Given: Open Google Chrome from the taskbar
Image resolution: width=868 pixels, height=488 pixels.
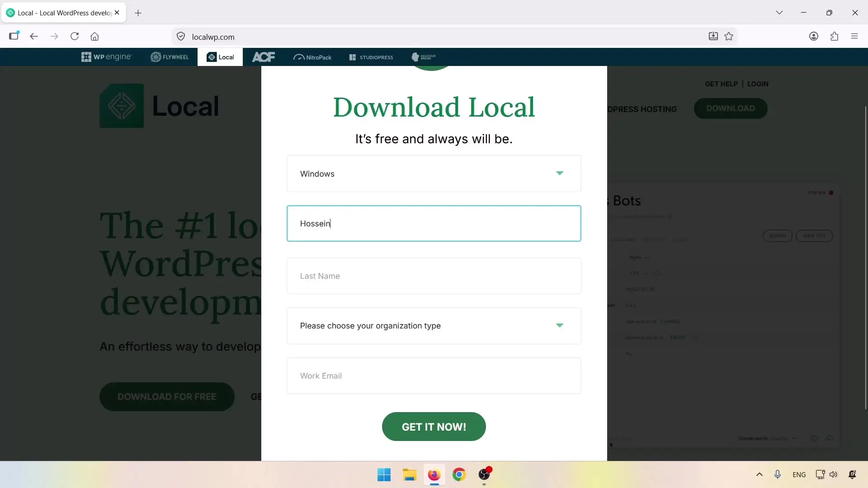Looking at the screenshot, I should [459, 475].
